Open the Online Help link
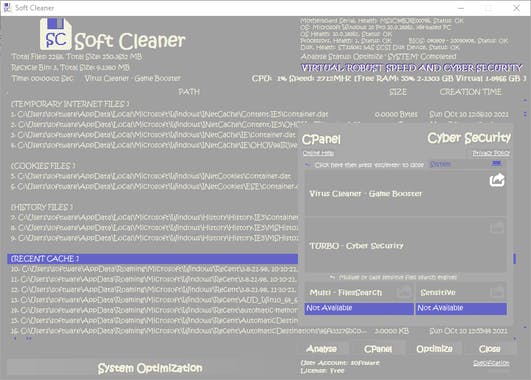 click(318, 153)
